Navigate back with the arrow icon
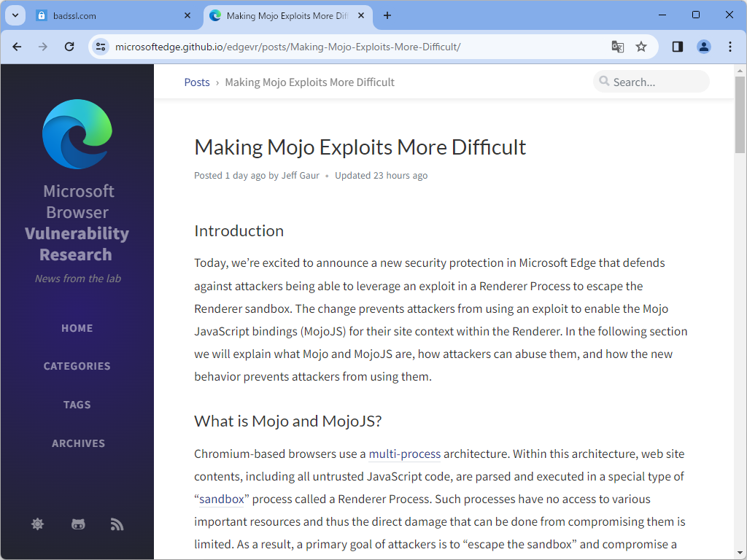The image size is (747, 560). (17, 46)
